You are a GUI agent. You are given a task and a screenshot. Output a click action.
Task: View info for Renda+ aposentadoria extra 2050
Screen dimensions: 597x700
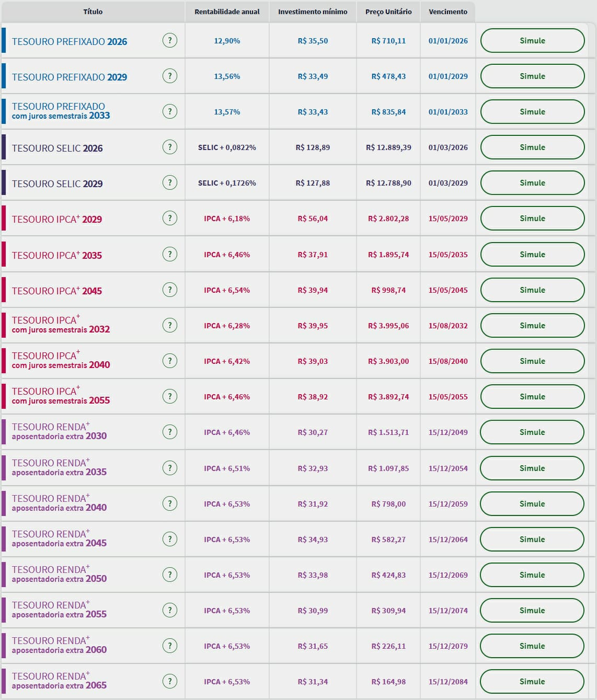point(169,575)
